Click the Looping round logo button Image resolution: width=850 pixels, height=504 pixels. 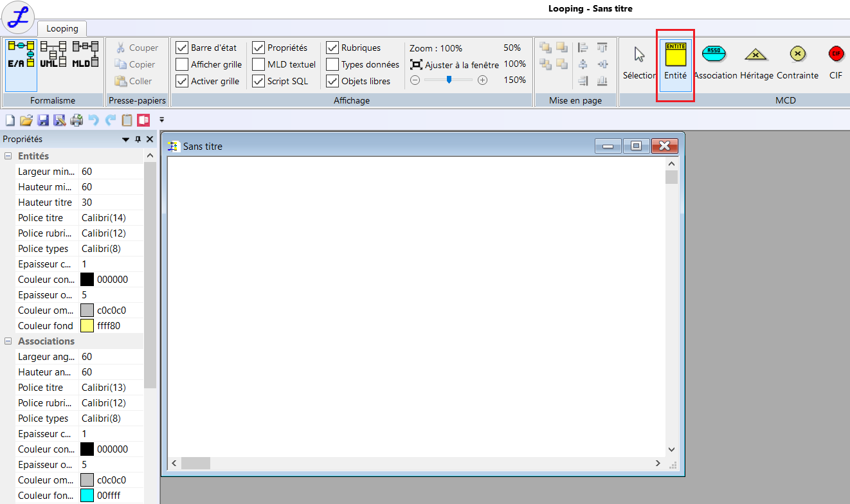point(19,17)
